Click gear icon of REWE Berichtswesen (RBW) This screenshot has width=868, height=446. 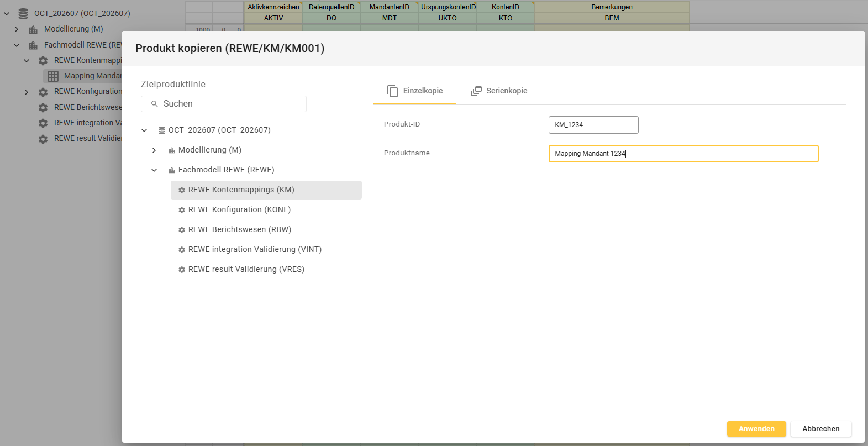(x=182, y=230)
